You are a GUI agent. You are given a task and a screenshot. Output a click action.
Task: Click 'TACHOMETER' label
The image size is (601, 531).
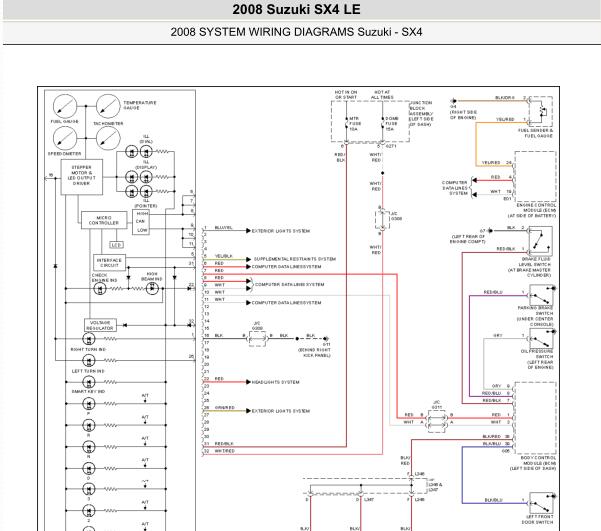pos(108,123)
